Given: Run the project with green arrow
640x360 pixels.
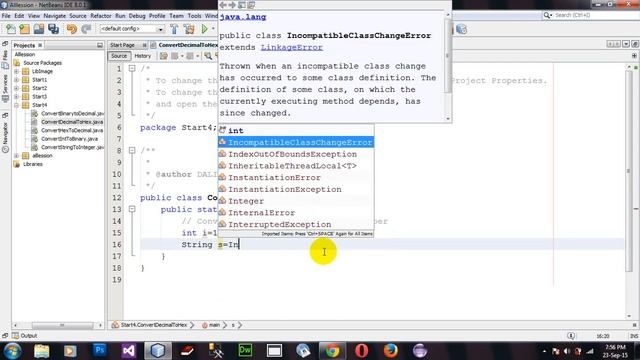Looking at the screenshot, I should (204, 29).
